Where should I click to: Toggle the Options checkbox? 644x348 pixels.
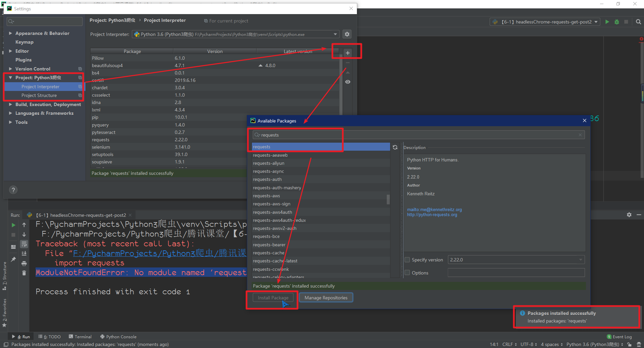coord(407,273)
